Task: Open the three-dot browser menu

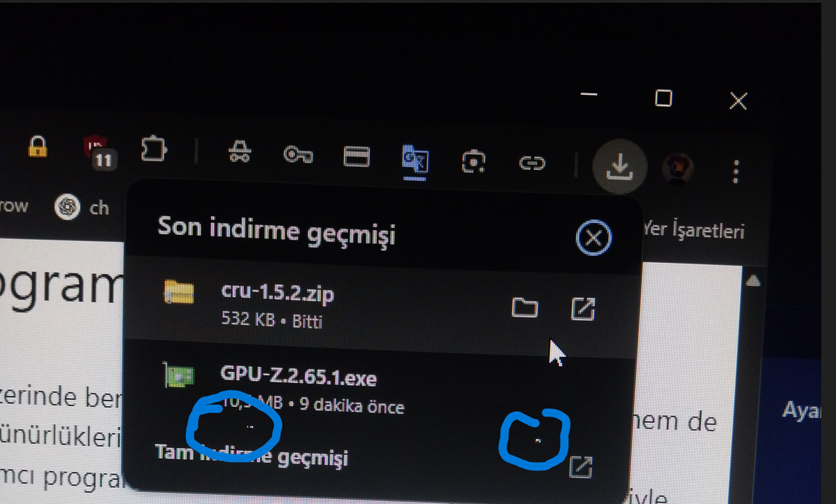Action: [736, 172]
